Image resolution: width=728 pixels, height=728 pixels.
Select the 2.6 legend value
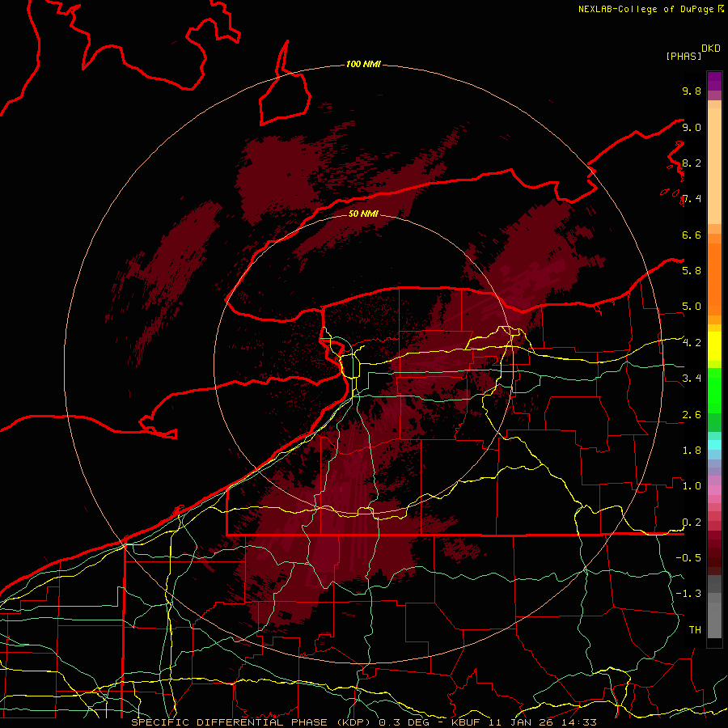[x=692, y=415]
